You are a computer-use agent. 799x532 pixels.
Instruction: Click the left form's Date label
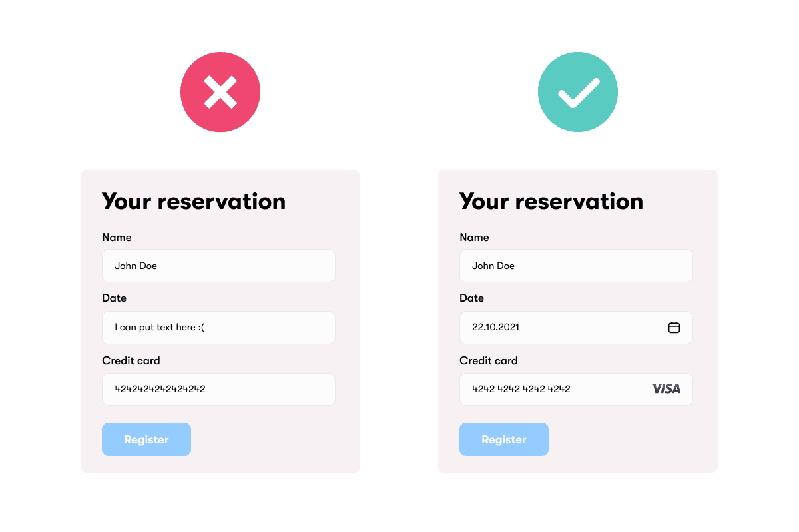115,298
